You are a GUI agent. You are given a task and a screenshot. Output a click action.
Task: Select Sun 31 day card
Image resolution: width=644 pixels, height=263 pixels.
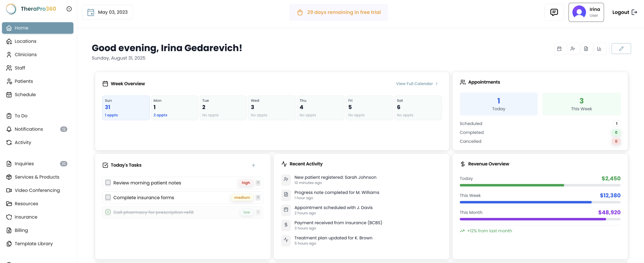click(126, 108)
